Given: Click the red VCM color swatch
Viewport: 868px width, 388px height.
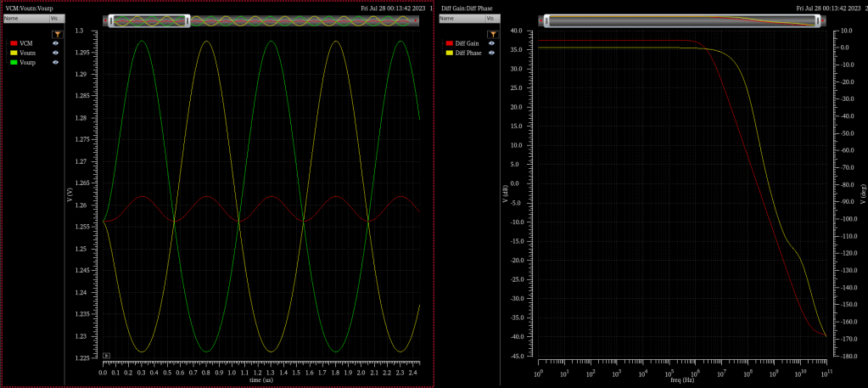Looking at the screenshot, I should point(14,42).
